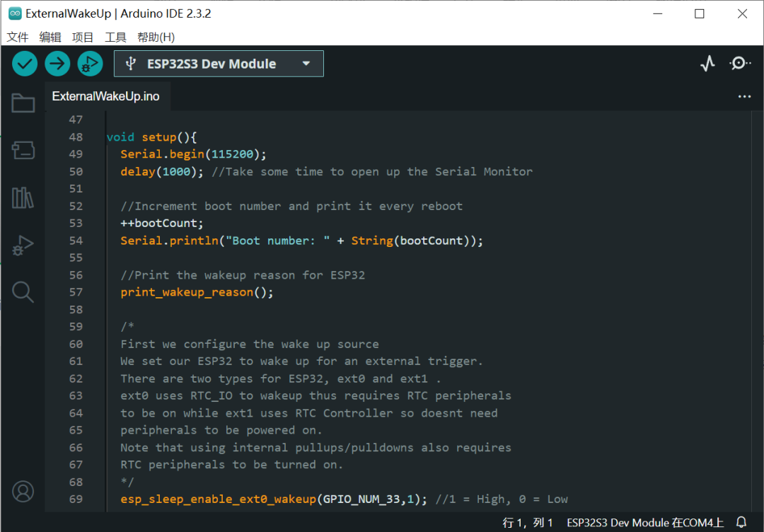Click the Verify sketch checkmark button
The height and width of the screenshot is (532, 764).
point(25,64)
